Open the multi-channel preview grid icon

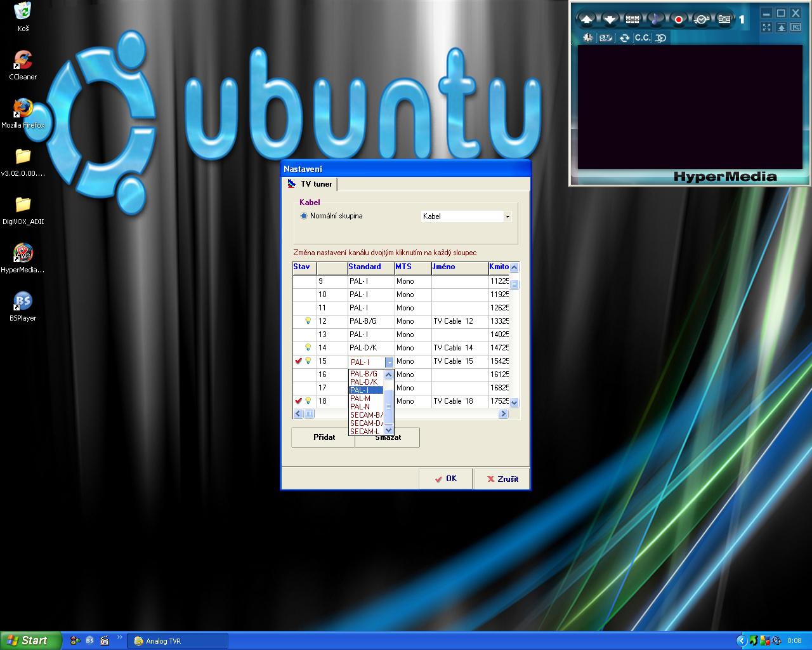click(x=632, y=20)
